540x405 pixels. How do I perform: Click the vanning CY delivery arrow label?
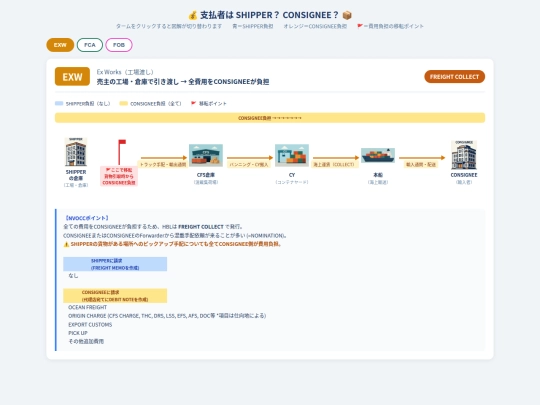[x=249, y=165]
